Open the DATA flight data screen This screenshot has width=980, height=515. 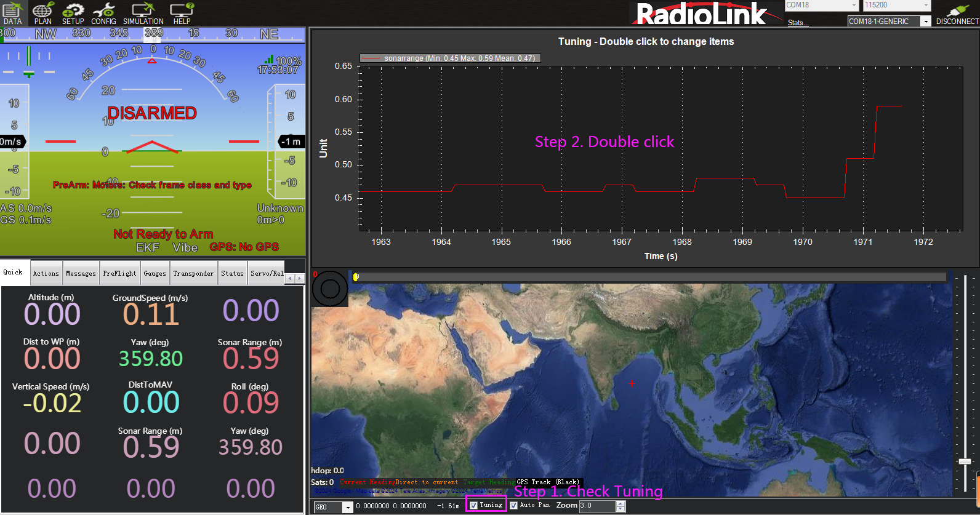(12, 13)
